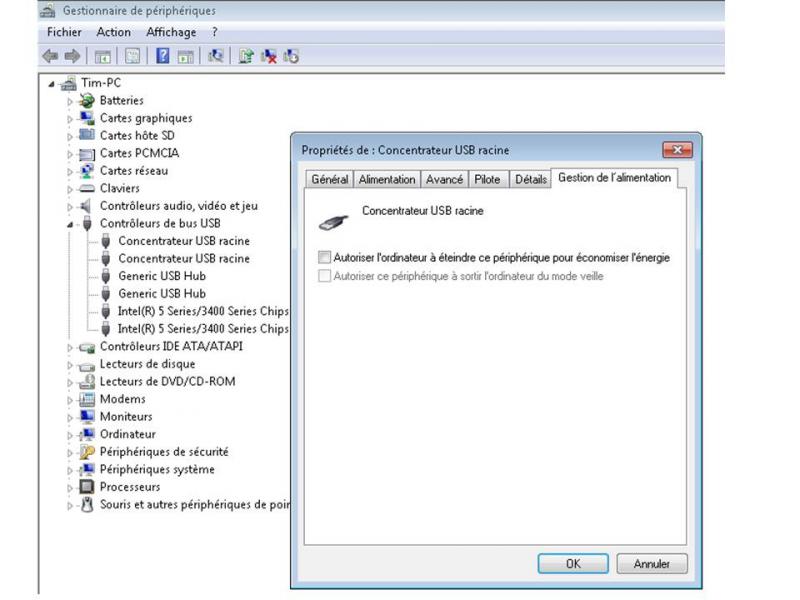The height and width of the screenshot is (600, 800).
Task: Click the Back arrow toolbar icon
Action: (x=49, y=57)
